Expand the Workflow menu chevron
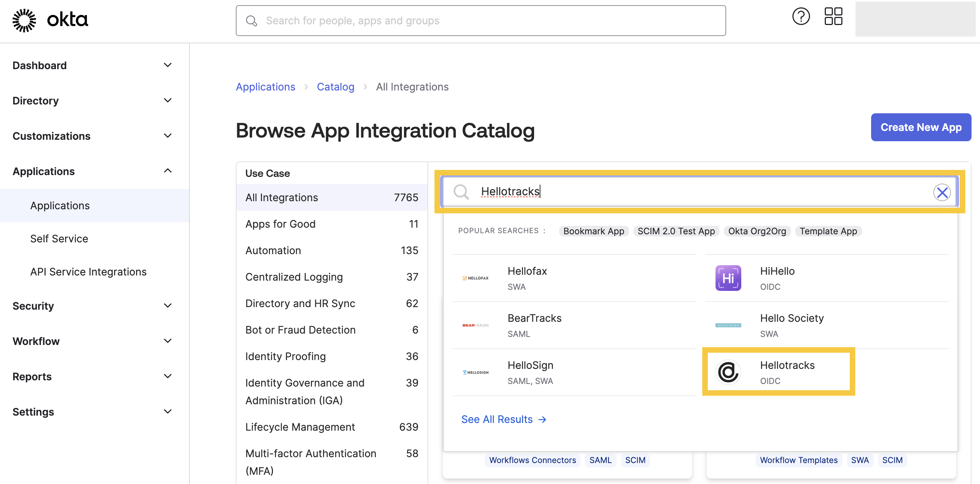This screenshot has height=484, width=980. pyautogui.click(x=167, y=341)
